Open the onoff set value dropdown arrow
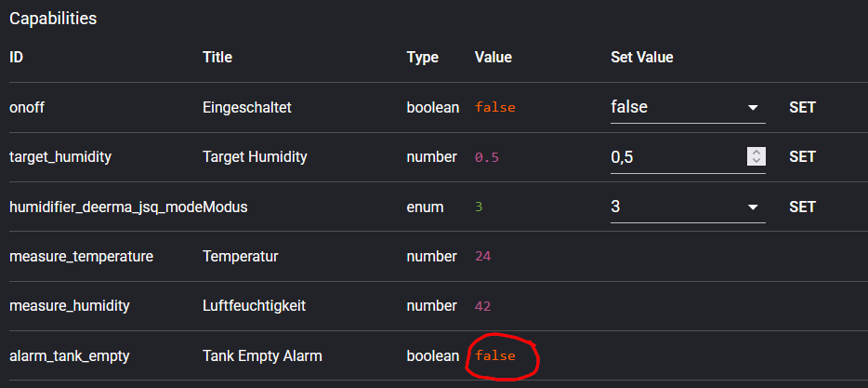 (753, 108)
